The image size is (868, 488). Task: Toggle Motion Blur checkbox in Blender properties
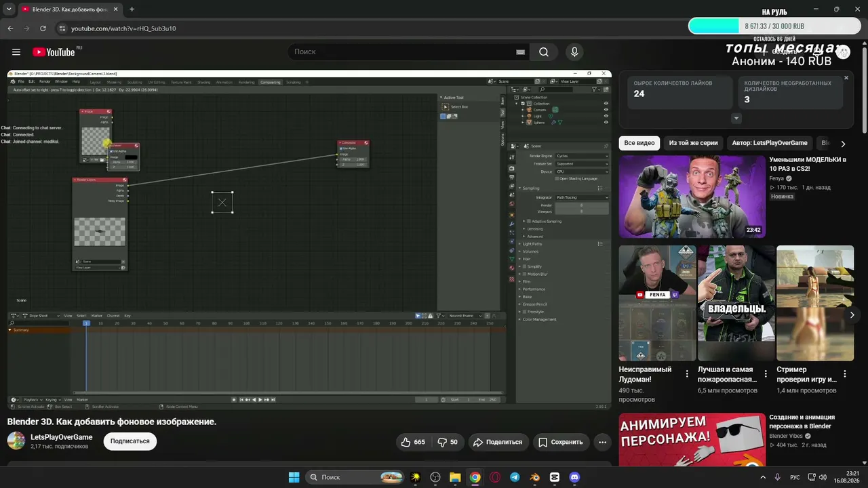coord(525,274)
